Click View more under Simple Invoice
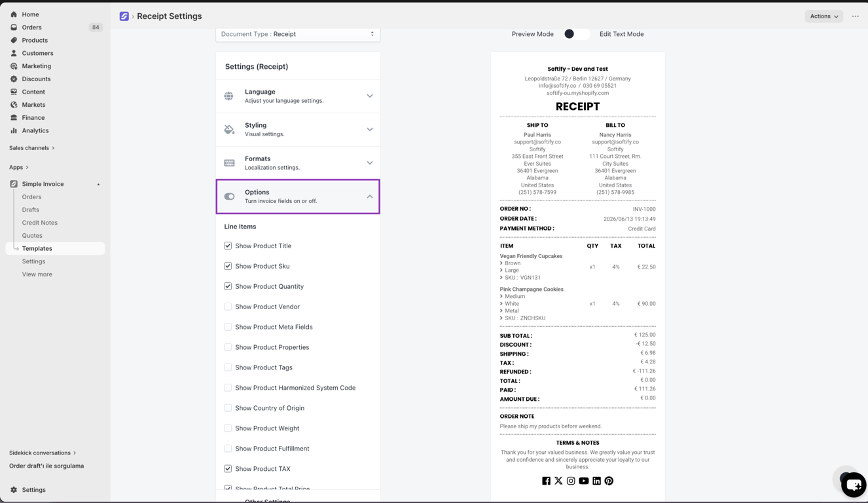Image resolution: width=868 pixels, height=503 pixels. [37, 274]
